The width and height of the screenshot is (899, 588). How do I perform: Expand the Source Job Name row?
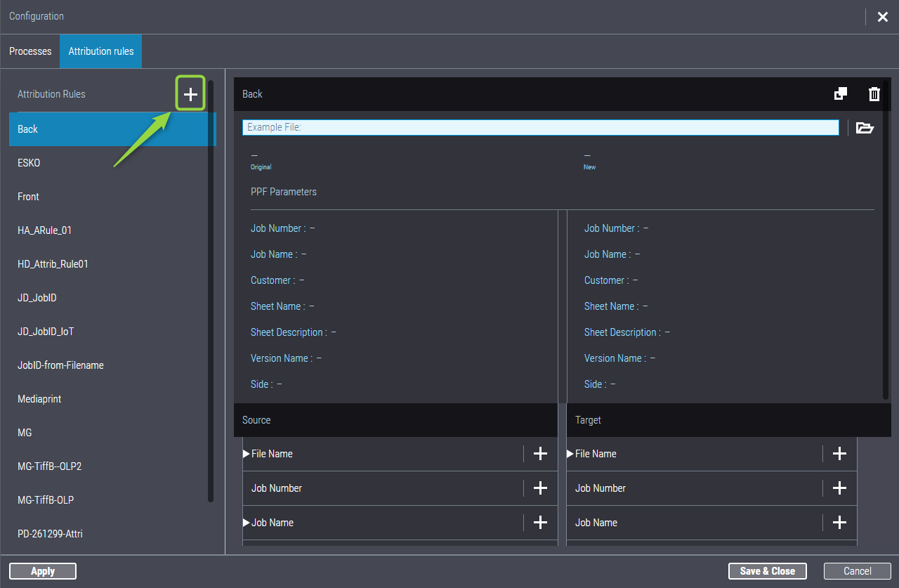(x=247, y=523)
